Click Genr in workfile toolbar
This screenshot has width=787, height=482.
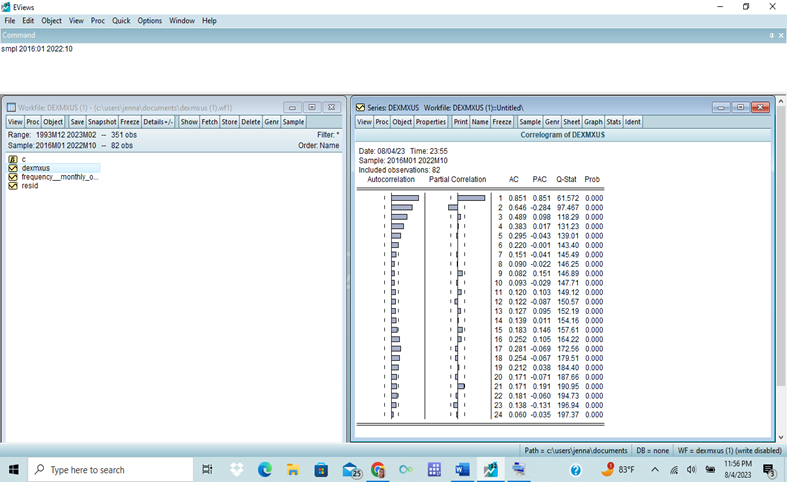coord(272,122)
